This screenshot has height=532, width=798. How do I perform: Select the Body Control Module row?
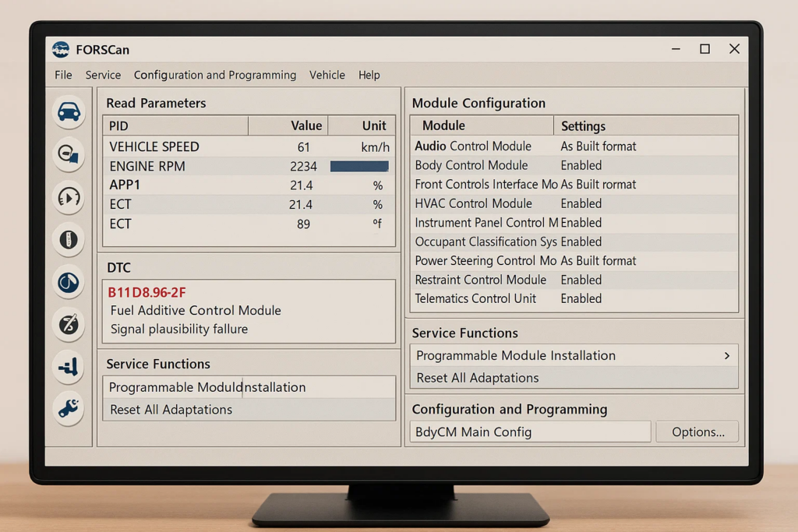pyautogui.click(x=574, y=165)
